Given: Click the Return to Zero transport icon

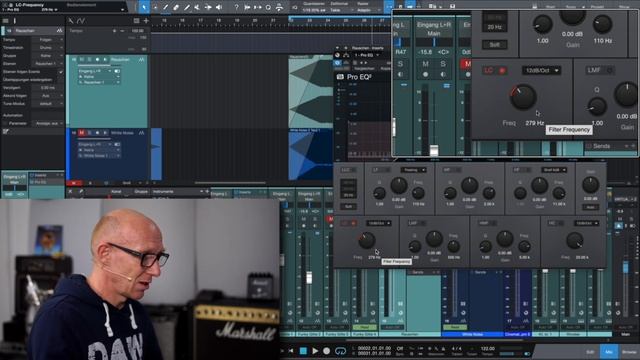Looking at the screenshot, I should point(291,351).
